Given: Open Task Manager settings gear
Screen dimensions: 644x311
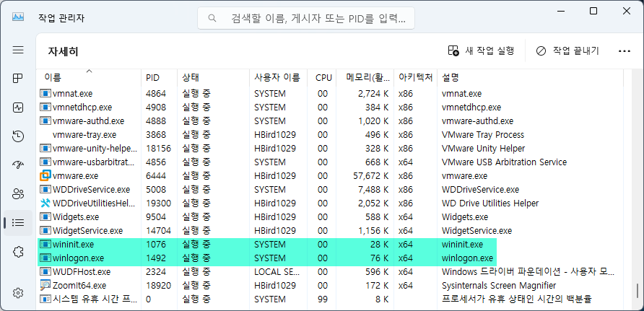Looking at the screenshot, I should pyautogui.click(x=18, y=293).
